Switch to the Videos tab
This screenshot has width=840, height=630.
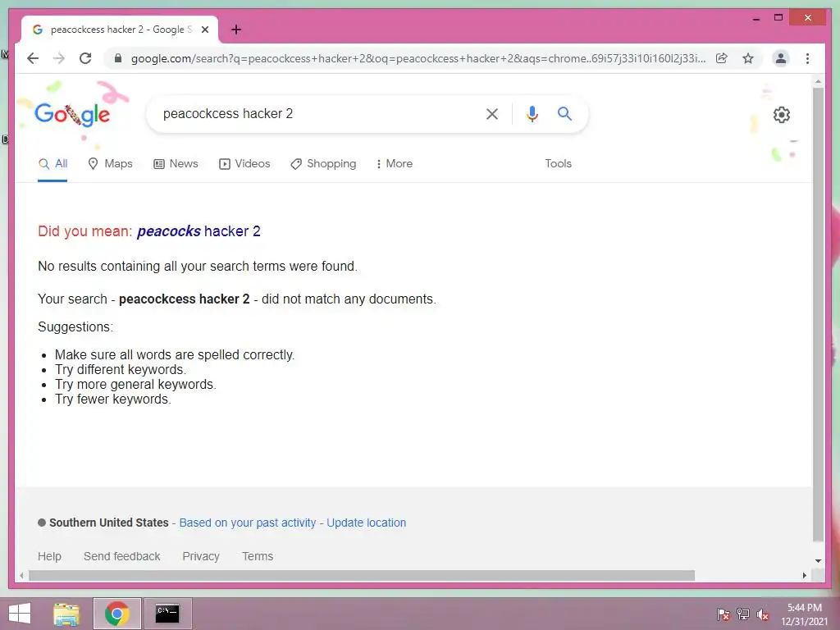pos(244,164)
